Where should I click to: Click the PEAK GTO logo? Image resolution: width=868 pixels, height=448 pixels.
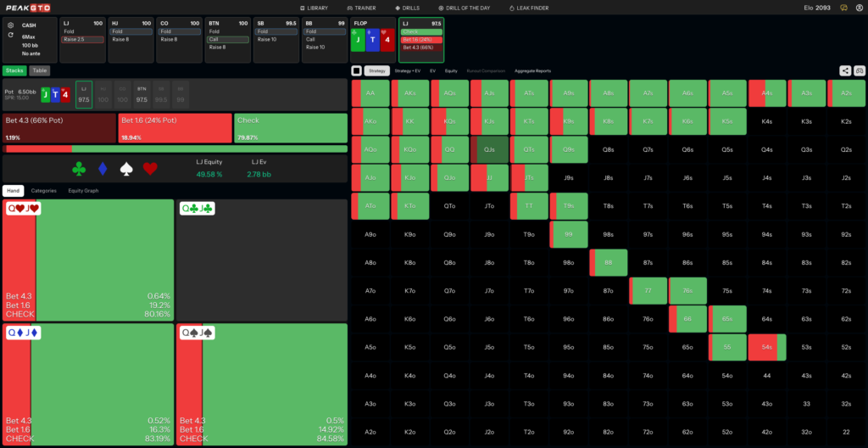tap(27, 8)
